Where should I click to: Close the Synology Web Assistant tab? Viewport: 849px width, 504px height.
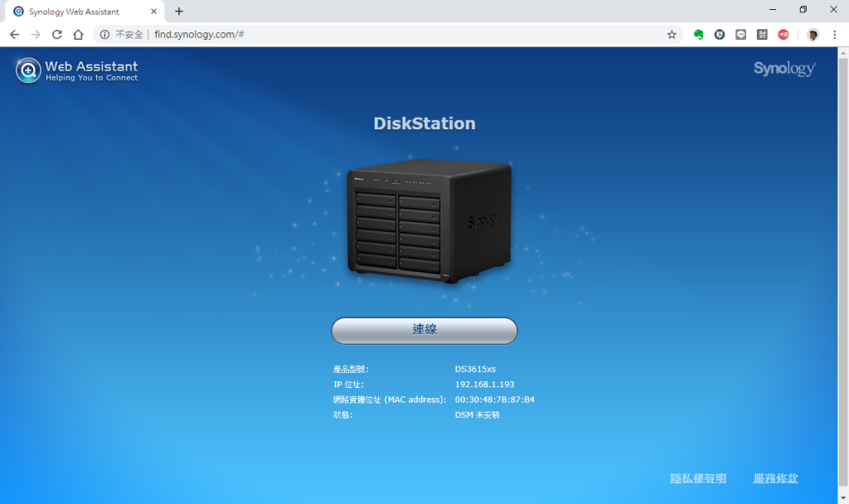click(153, 12)
